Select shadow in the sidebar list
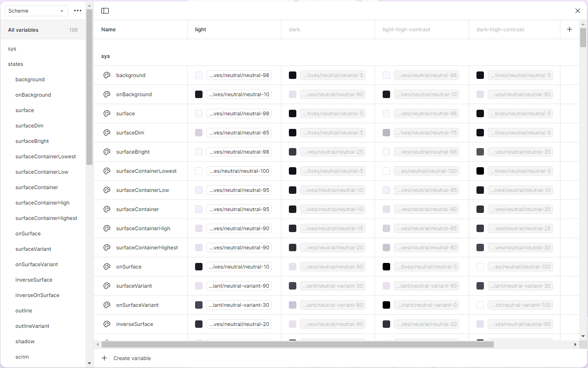 (25, 341)
